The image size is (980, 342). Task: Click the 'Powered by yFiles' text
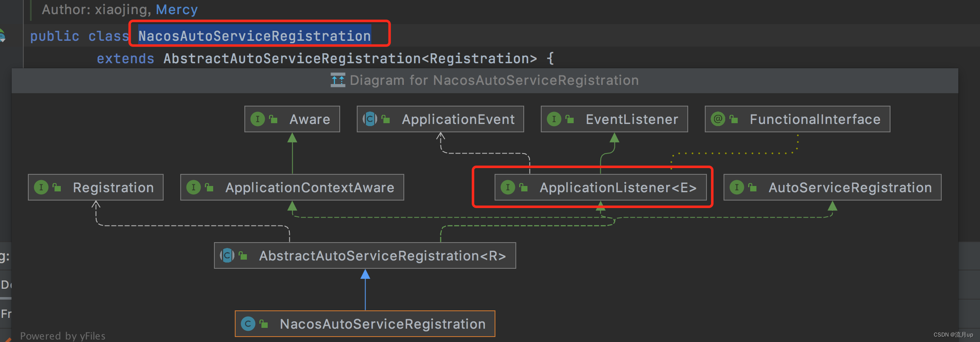pos(63,335)
